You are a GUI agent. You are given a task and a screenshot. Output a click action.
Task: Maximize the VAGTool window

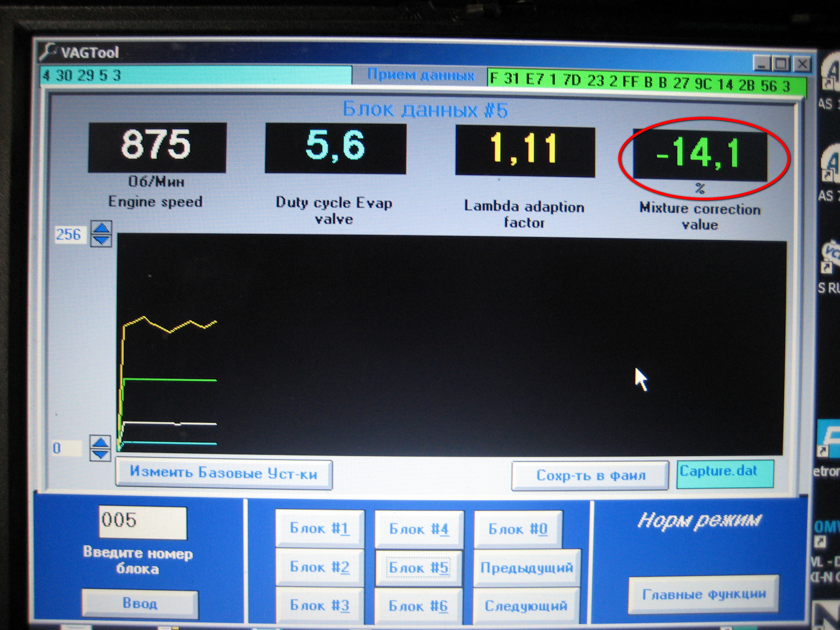click(x=781, y=64)
